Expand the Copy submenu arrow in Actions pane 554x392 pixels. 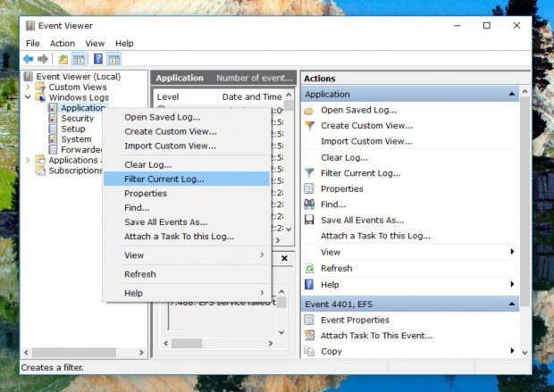512,350
